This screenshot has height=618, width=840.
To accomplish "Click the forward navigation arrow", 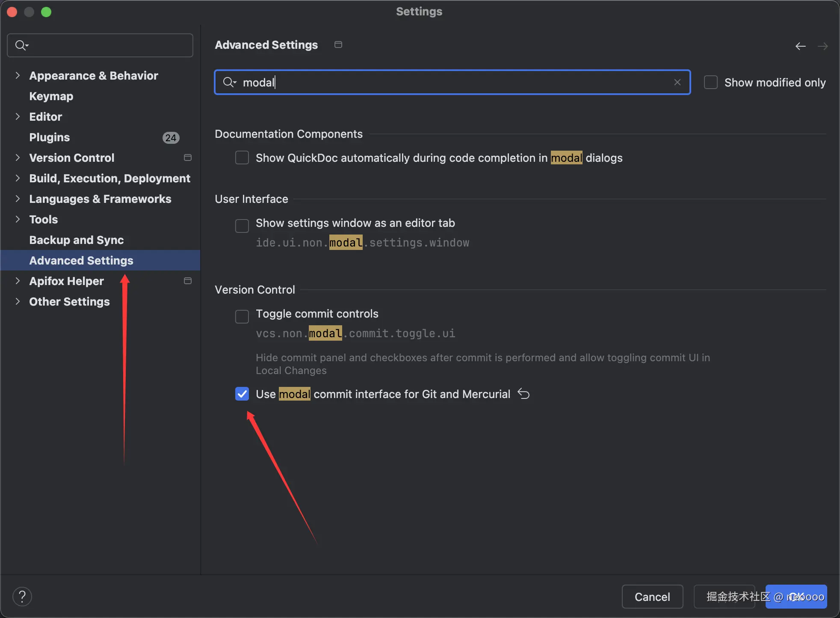I will [x=822, y=46].
